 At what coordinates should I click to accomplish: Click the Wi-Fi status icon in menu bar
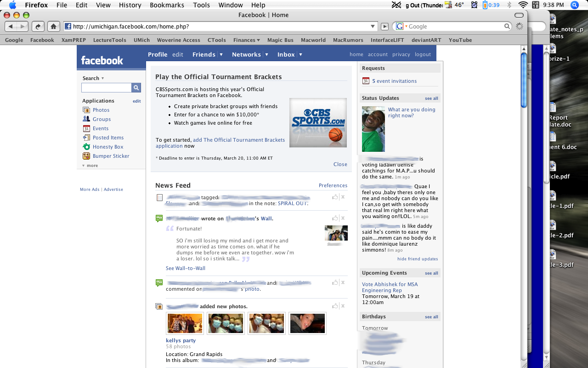click(523, 5)
